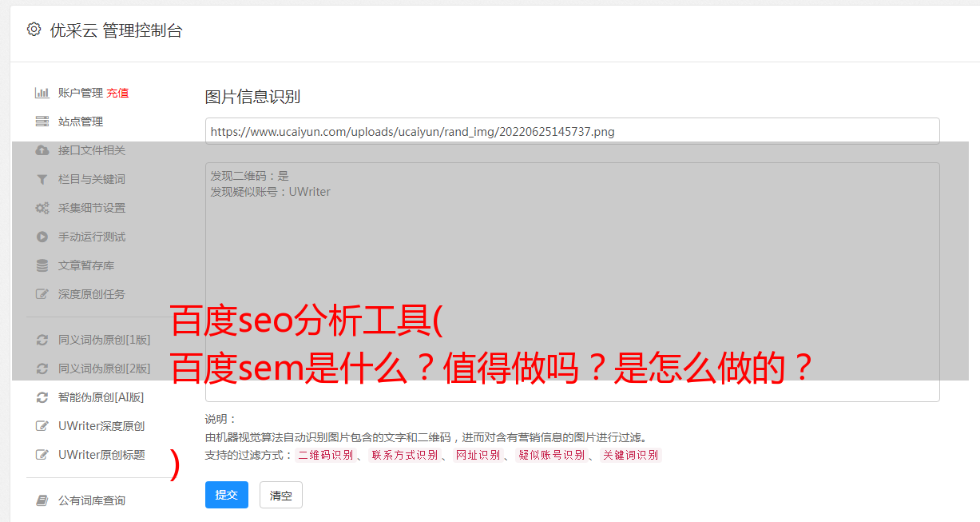
Task: Open 深度原创任务 in the sidebar
Action: (92, 294)
